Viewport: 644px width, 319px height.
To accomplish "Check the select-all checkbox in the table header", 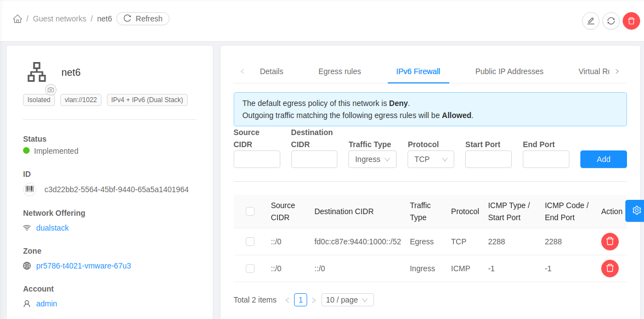I will coord(250,211).
